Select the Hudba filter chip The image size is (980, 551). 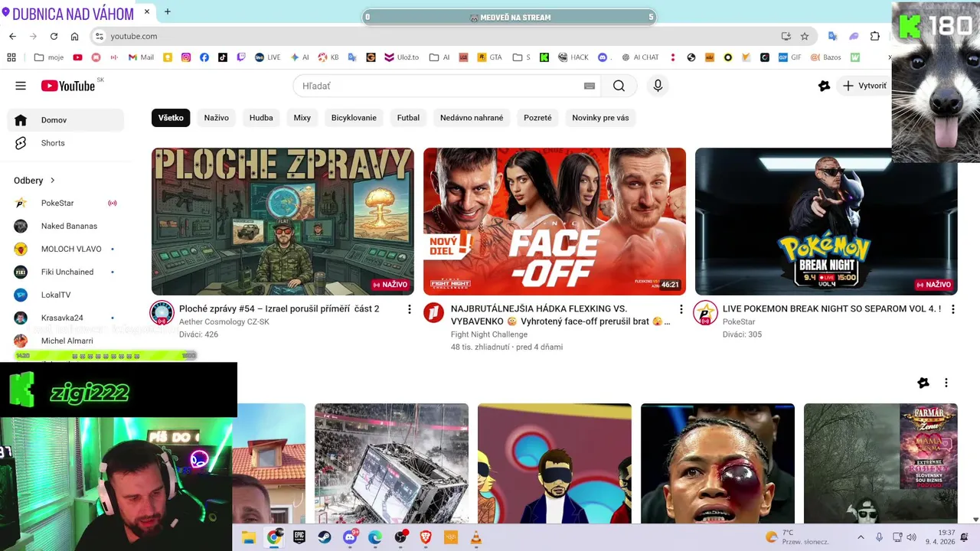point(261,118)
